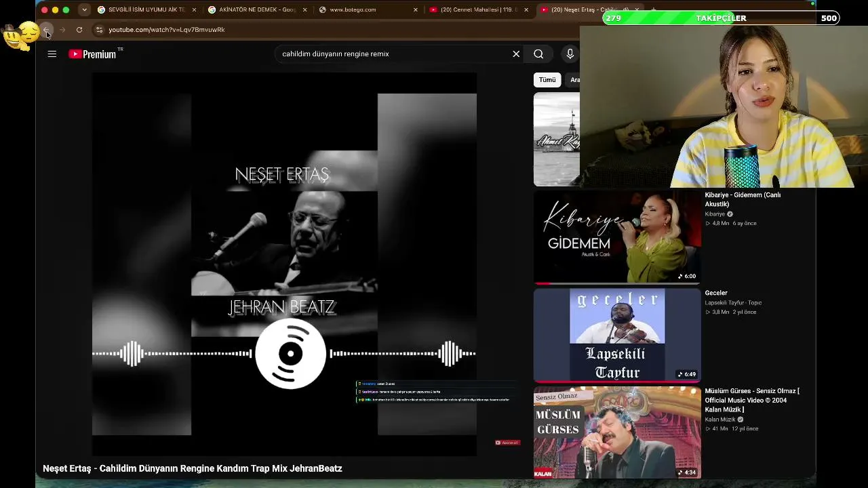The height and width of the screenshot is (488, 868).
Task: View site information icon in address bar
Action: point(99,30)
